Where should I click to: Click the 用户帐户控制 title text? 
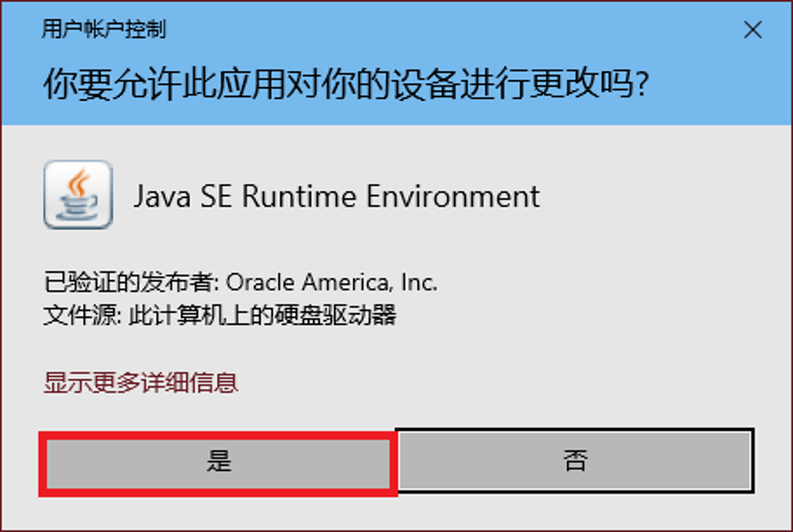[x=104, y=29]
